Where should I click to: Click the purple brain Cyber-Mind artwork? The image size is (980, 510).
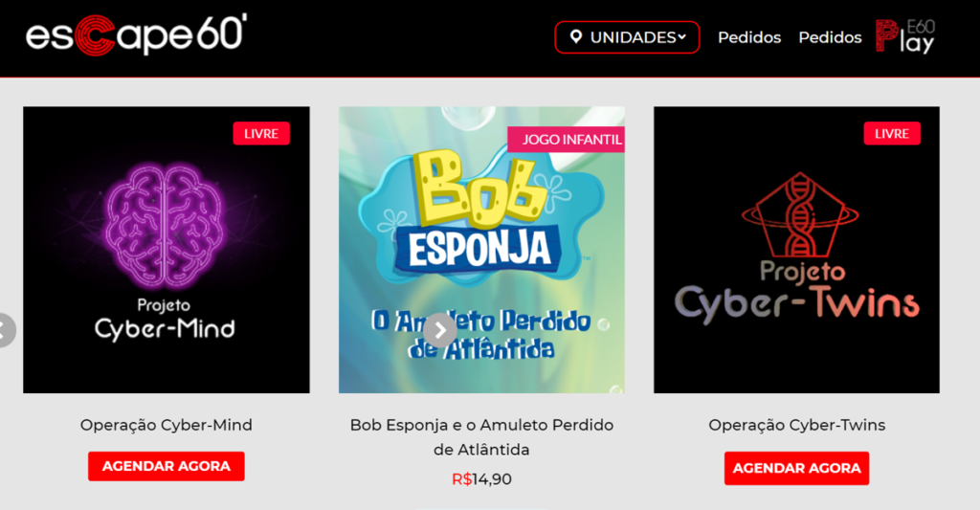coord(167,250)
